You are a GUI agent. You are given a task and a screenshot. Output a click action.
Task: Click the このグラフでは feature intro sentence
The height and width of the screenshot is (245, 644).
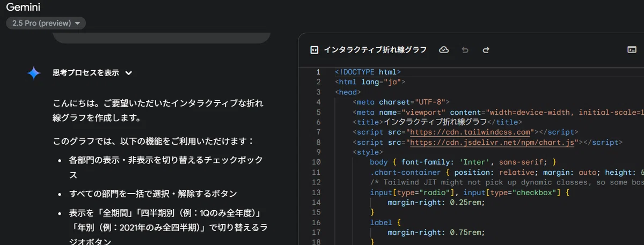pyautogui.click(x=153, y=142)
